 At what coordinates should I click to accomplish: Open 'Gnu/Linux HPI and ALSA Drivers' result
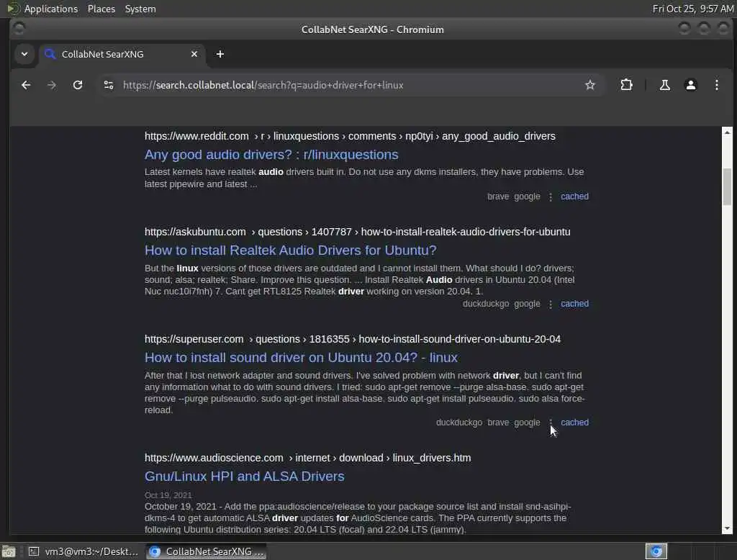[x=245, y=477]
